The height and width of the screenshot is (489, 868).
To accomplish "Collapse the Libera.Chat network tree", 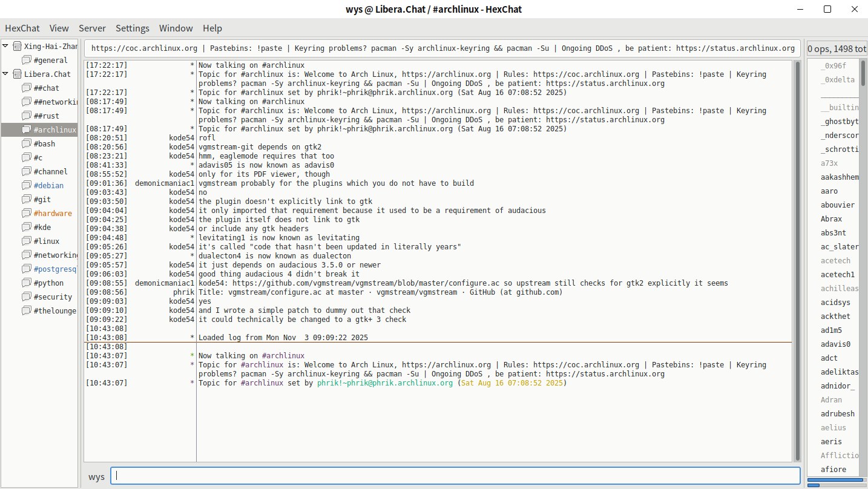I will (5, 74).
